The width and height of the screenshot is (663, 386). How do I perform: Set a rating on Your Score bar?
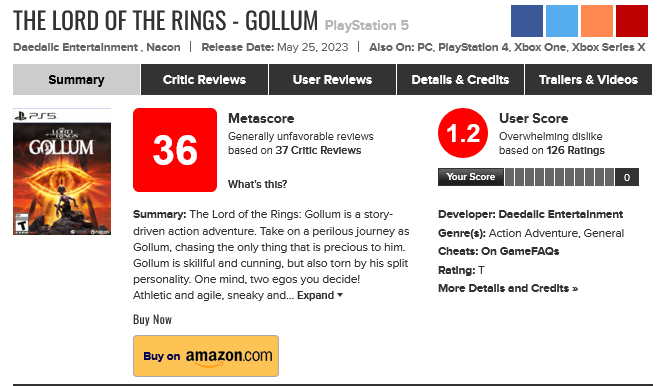click(559, 177)
